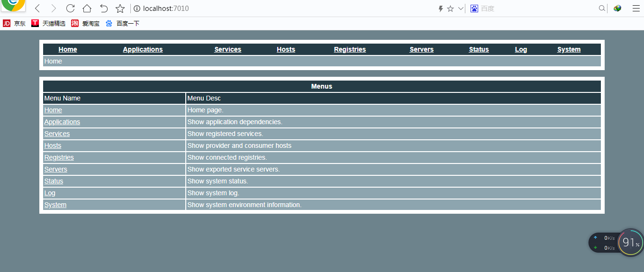Screen dimensions: 644x272
Task: Click the browser logo at top left
Action: [x=13, y=6]
